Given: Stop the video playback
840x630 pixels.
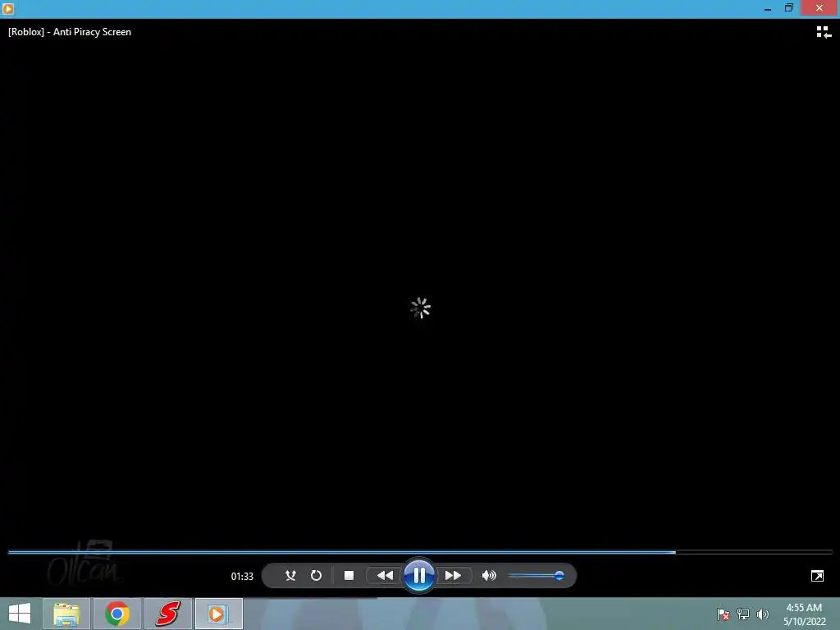Looking at the screenshot, I should click(349, 575).
